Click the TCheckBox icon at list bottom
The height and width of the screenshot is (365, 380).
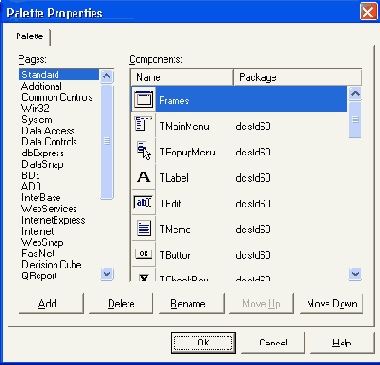point(144,277)
